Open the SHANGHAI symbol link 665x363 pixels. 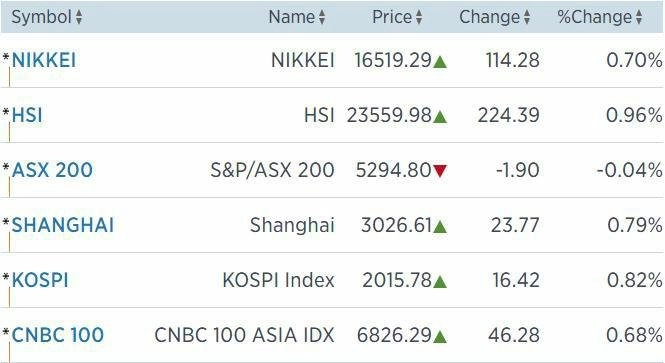pyautogui.click(x=63, y=225)
